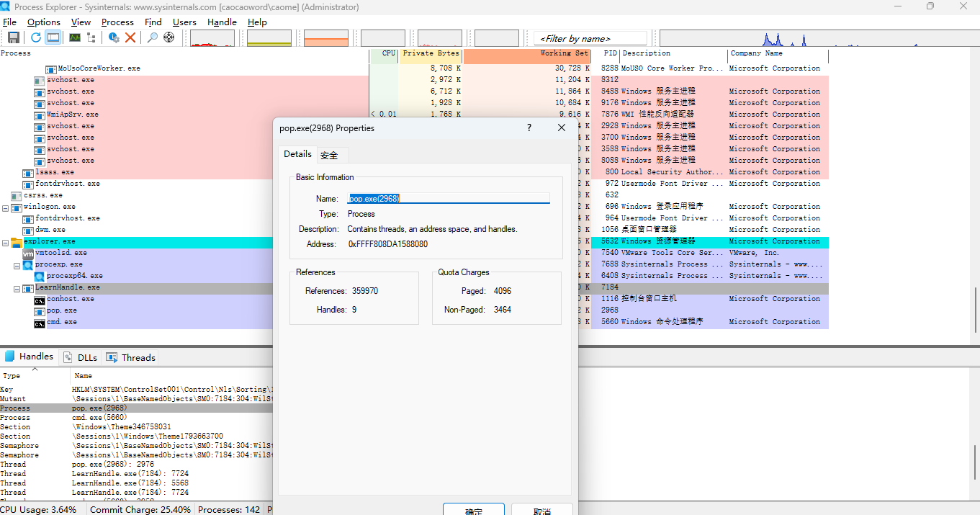Click the procexp64.exe process icon
The width and height of the screenshot is (980, 515).
pos(40,277)
